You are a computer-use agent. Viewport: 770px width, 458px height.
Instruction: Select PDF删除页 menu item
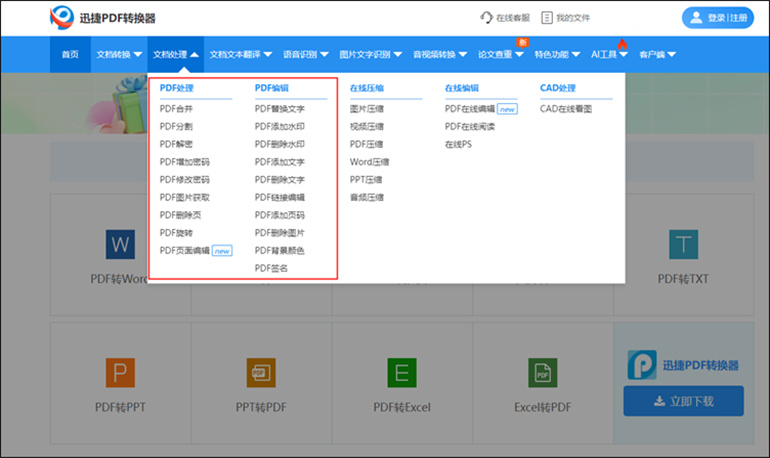(x=180, y=215)
